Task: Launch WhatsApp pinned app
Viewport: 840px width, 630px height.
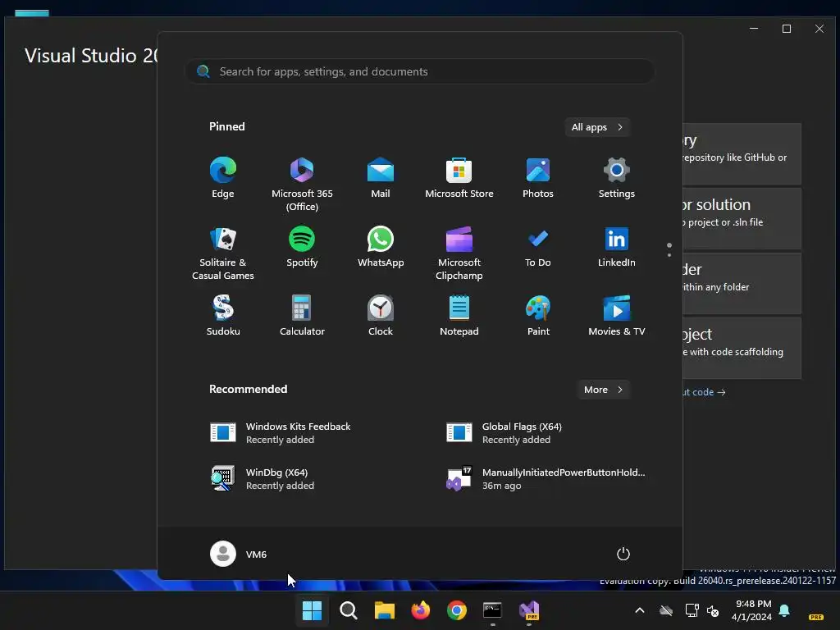Action: pyautogui.click(x=381, y=247)
